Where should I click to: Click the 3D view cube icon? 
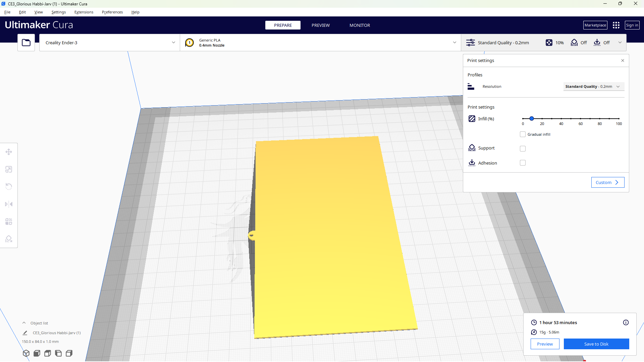click(x=26, y=353)
